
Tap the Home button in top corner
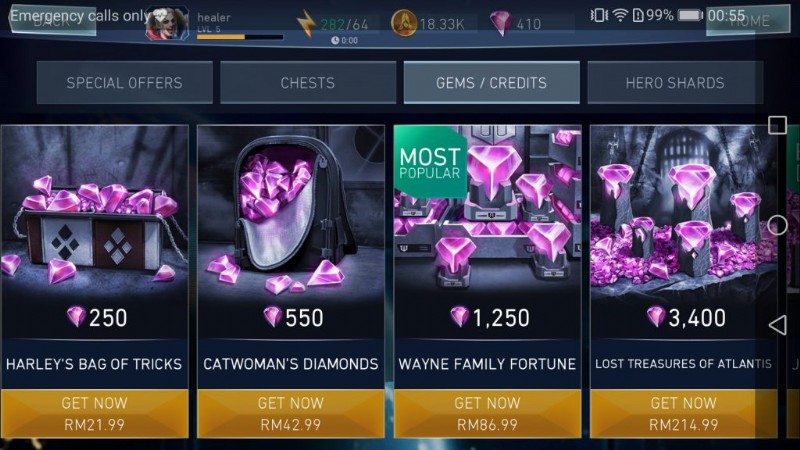point(748,20)
